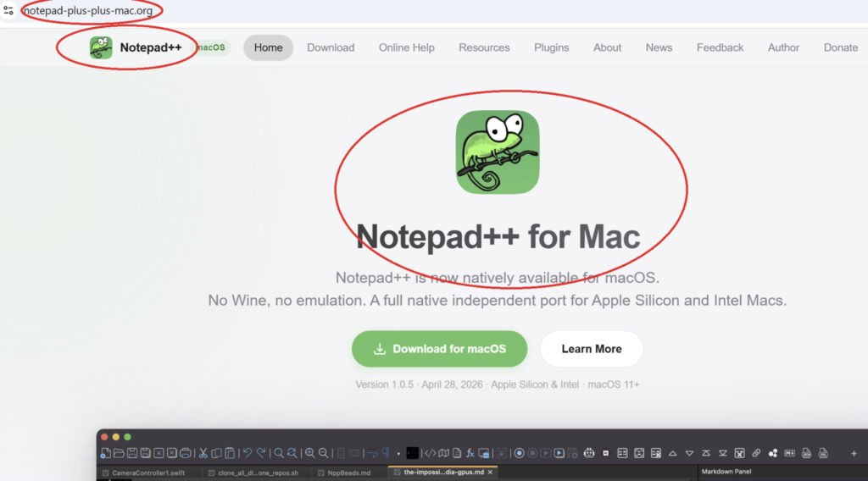Open the Document Map icon
The height and width of the screenshot is (481, 868).
[x=443, y=453]
